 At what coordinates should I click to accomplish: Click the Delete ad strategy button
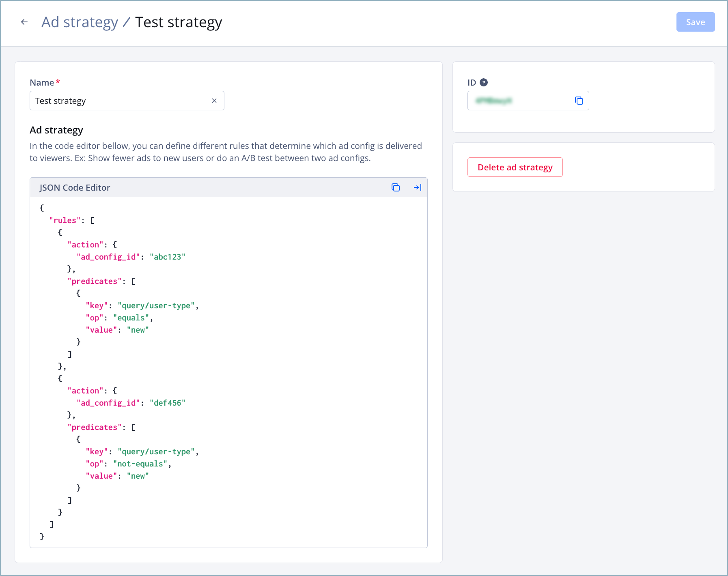click(515, 167)
